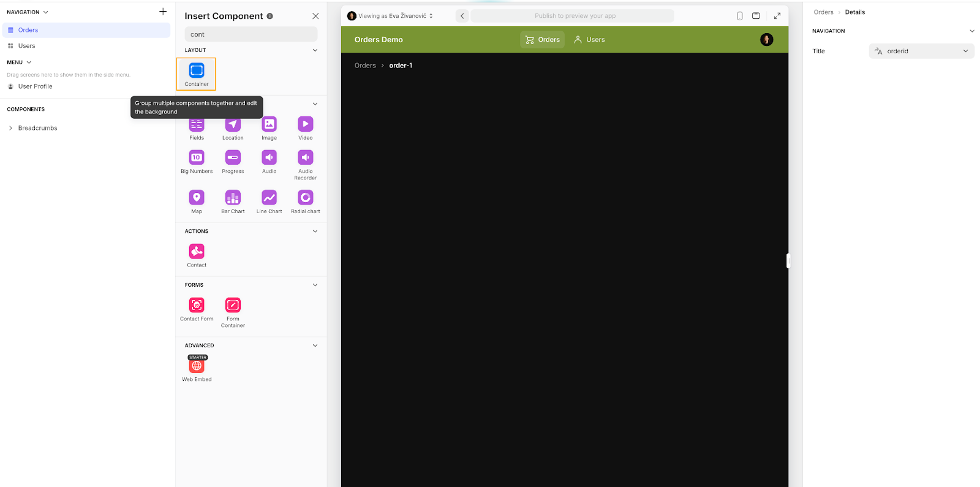Collapse the ACTIONS section
The image size is (980, 487).
tap(315, 231)
